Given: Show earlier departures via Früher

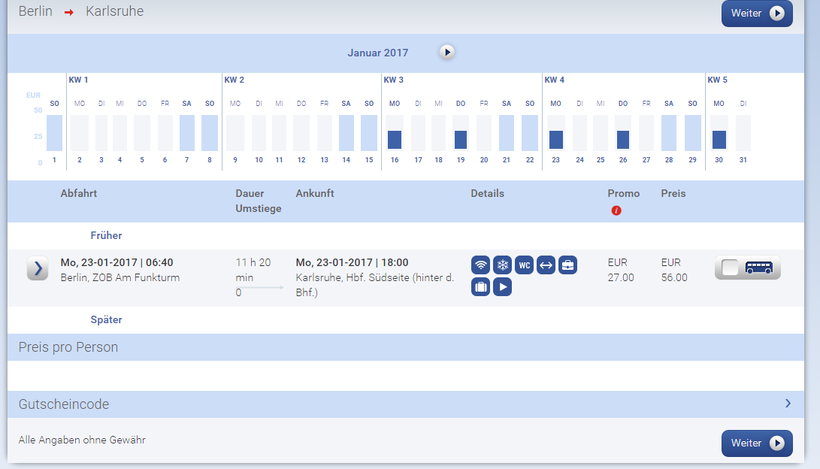Looking at the screenshot, I should click(x=106, y=236).
